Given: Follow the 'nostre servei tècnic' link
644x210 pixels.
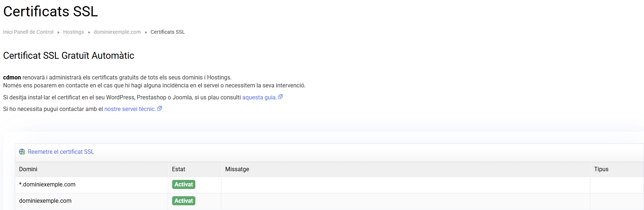Looking at the screenshot, I should 130,109.
